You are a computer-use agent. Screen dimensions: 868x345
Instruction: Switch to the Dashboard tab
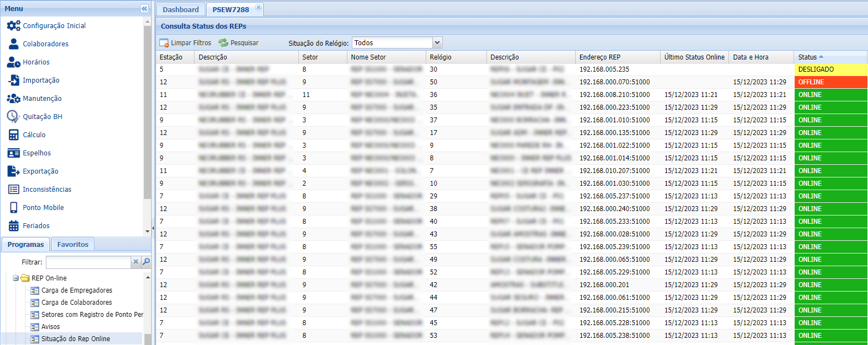coord(180,10)
